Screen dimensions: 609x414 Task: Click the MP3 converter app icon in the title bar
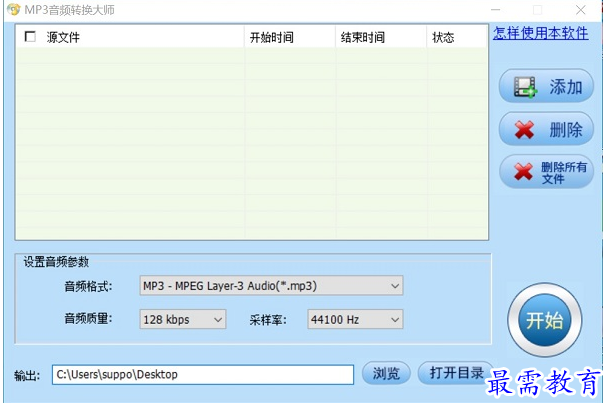[14, 9]
